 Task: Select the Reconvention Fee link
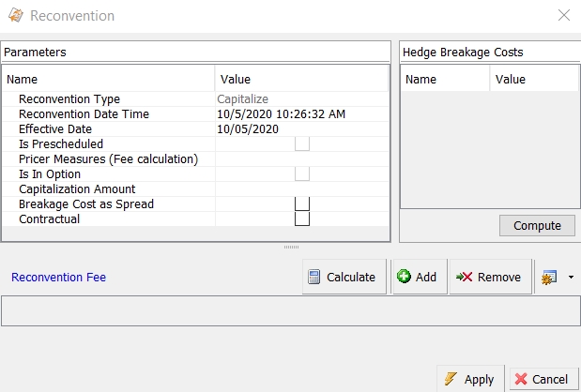pos(58,278)
